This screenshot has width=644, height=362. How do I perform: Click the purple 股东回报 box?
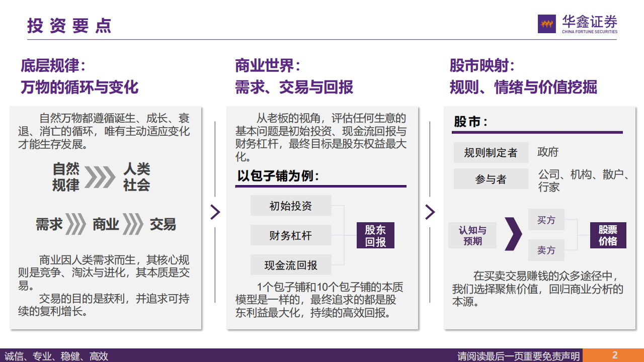[x=375, y=235]
